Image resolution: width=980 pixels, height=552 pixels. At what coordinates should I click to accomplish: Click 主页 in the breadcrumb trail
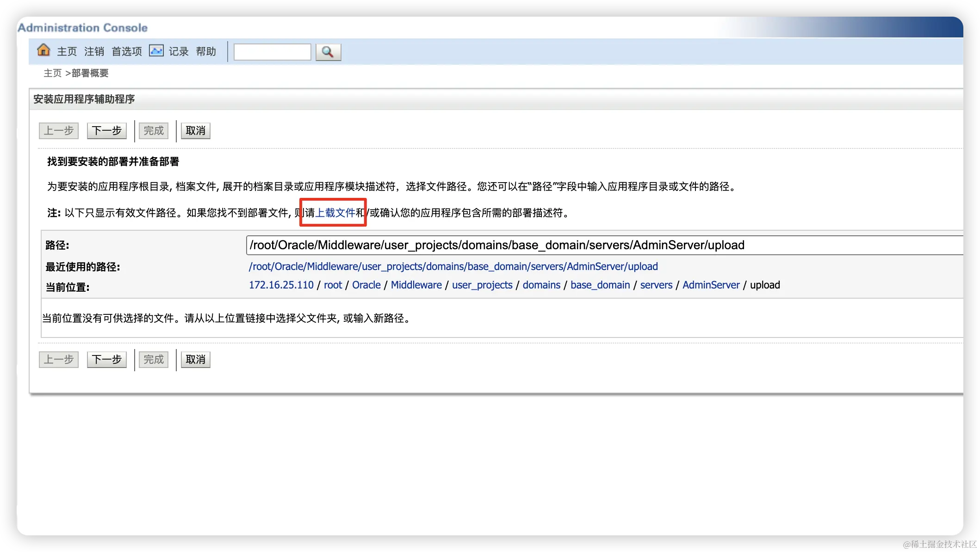click(52, 73)
